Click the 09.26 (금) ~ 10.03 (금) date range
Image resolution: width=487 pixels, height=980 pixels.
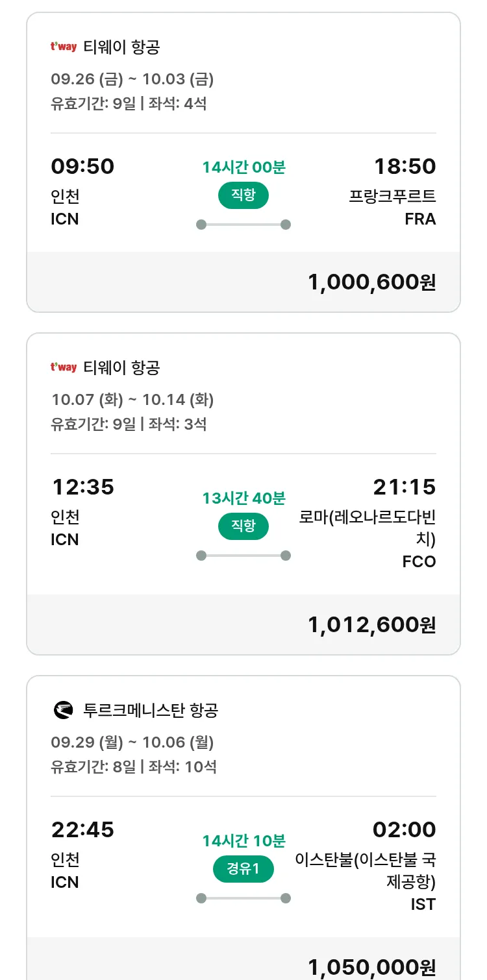point(132,79)
